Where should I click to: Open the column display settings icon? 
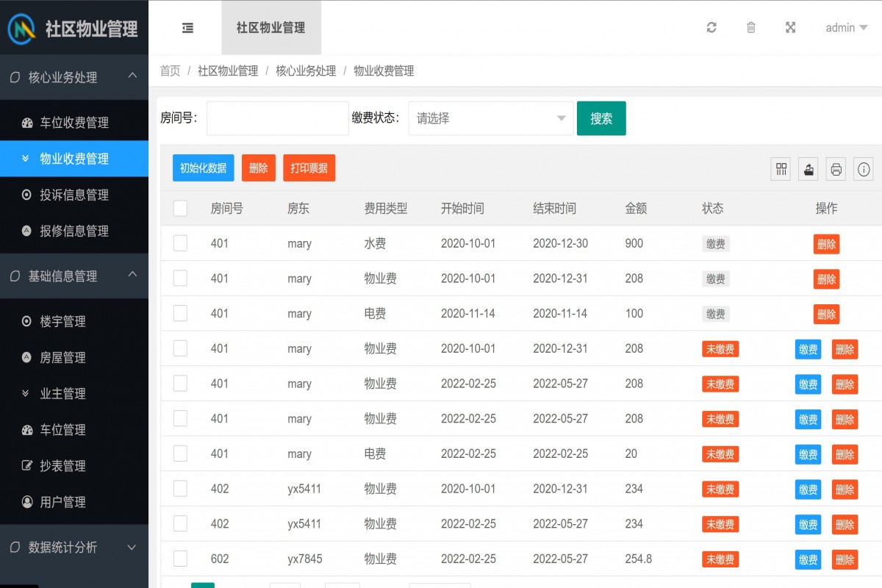(x=780, y=168)
